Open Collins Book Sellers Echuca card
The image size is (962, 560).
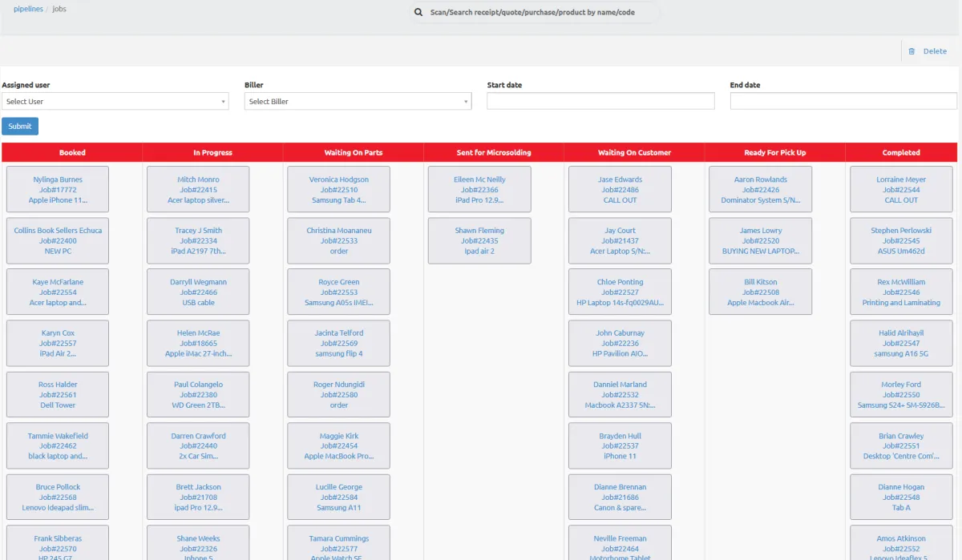(58, 240)
